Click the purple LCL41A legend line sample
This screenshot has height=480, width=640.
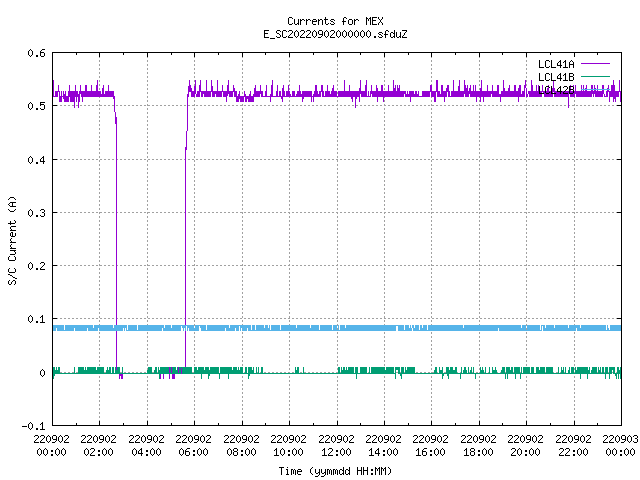[595, 64]
